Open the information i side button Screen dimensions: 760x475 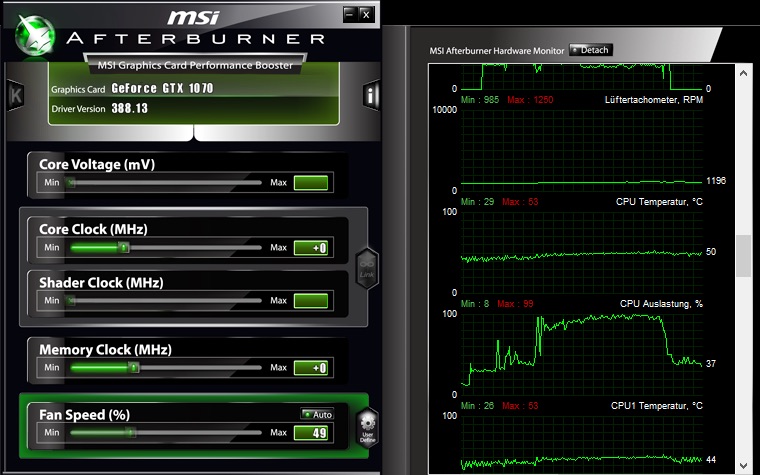tap(371, 95)
